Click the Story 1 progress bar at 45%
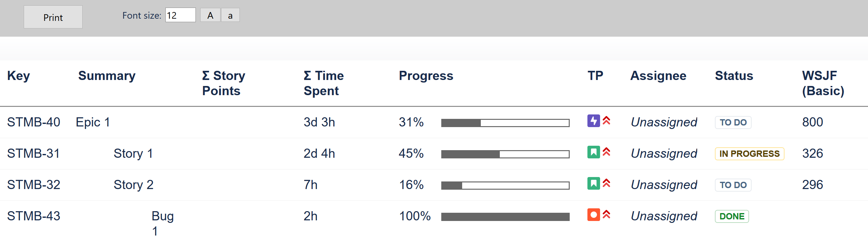The width and height of the screenshot is (868, 245). tap(505, 155)
